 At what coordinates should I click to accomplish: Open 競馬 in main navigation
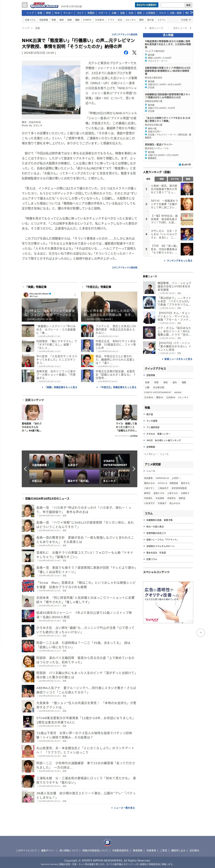coord(139,13)
